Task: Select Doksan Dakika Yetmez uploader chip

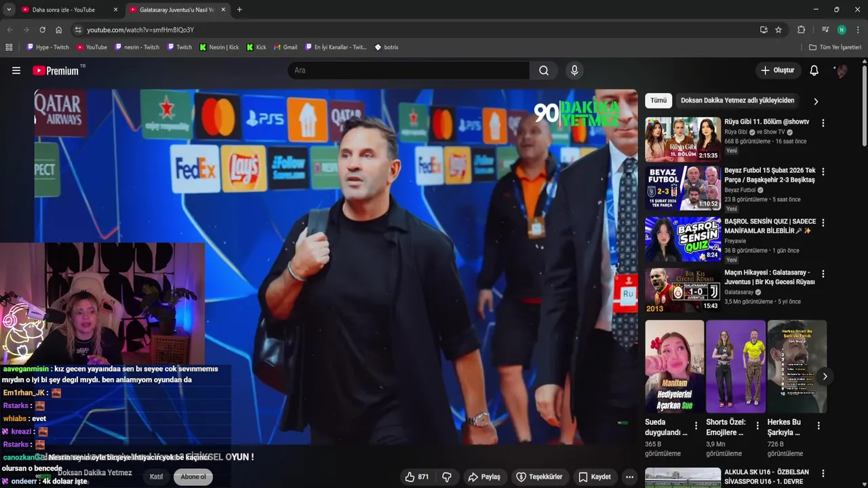Action: click(x=737, y=100)
